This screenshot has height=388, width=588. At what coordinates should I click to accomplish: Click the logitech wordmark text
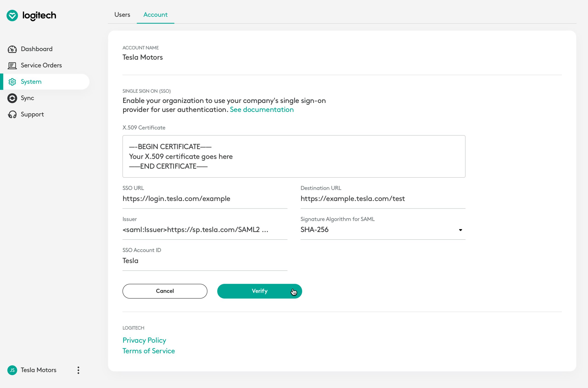pos(39,16)
